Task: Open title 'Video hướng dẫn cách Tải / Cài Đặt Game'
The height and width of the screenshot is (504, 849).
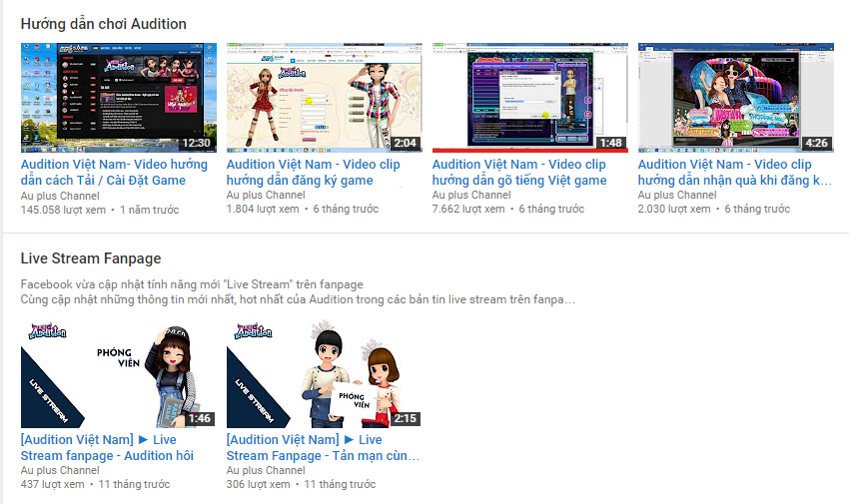Action: (x=114, y=172)
